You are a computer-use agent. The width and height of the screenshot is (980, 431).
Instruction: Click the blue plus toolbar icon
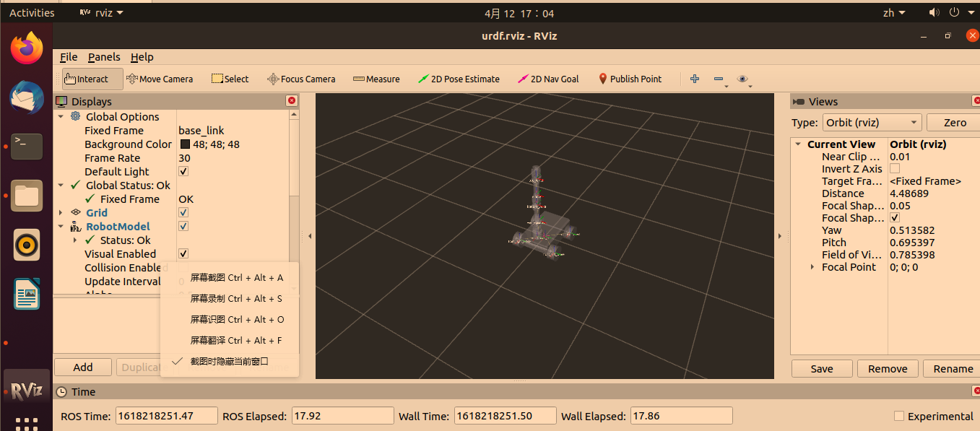click(x=695, y=79)
